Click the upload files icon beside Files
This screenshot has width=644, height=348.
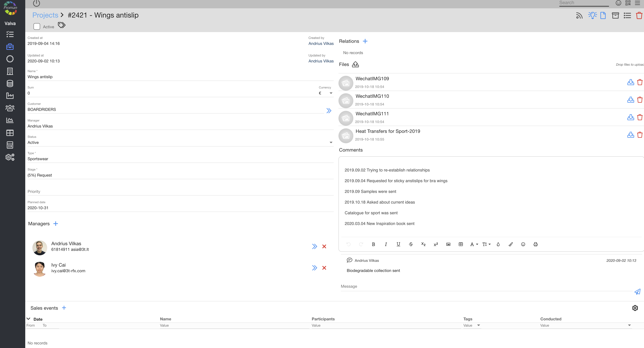[355, 64]
